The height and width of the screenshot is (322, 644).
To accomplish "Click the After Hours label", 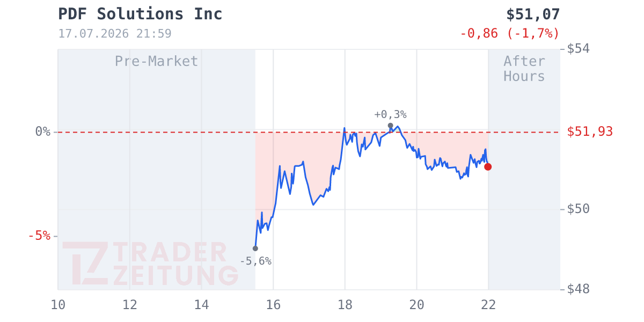I will pos(524,69).
